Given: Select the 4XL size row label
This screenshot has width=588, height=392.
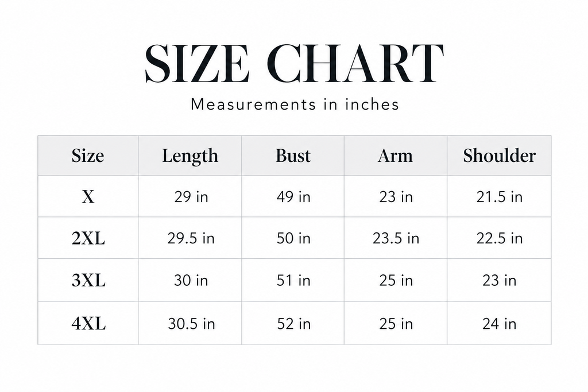Looking at the screenshot, I should point(88,324).
